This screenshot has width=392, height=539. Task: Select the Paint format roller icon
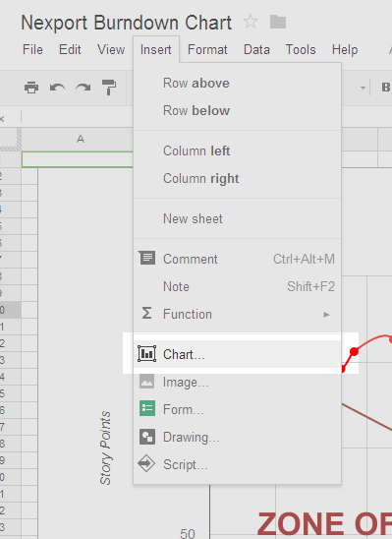[109, 88]
